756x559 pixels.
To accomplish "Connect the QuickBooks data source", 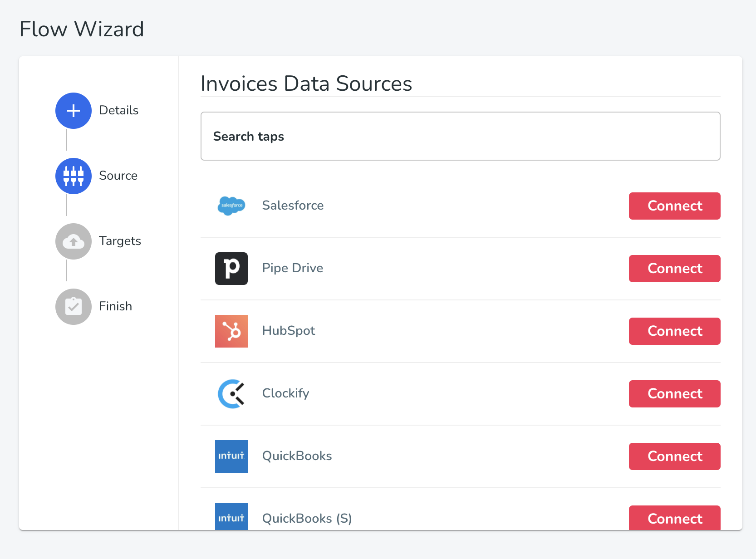I will 675,456.
